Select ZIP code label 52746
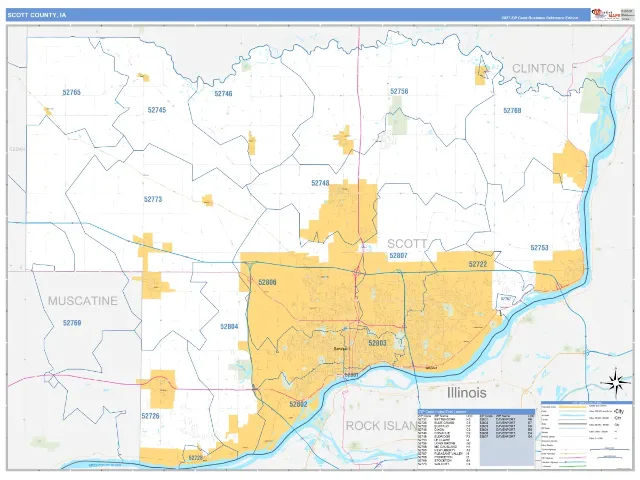The image size is (640, 480). coord(223,93)
